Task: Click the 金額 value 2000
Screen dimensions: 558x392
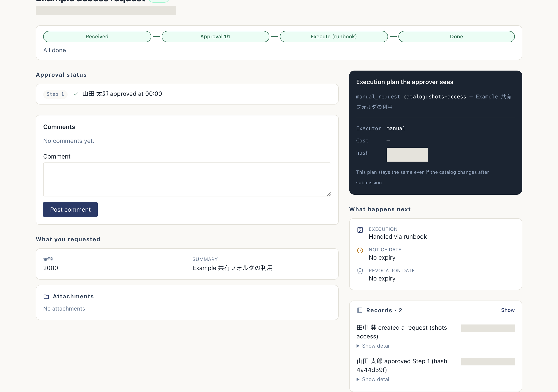Action: pyautogui.click(x=51, y=268)
